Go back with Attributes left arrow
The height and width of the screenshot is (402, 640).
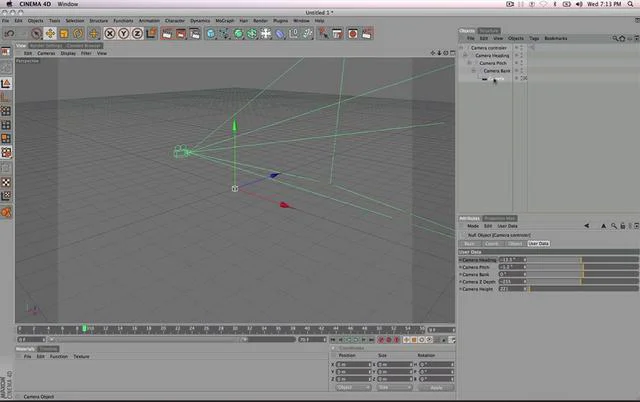pyautogui.click(x=587, y=226)
